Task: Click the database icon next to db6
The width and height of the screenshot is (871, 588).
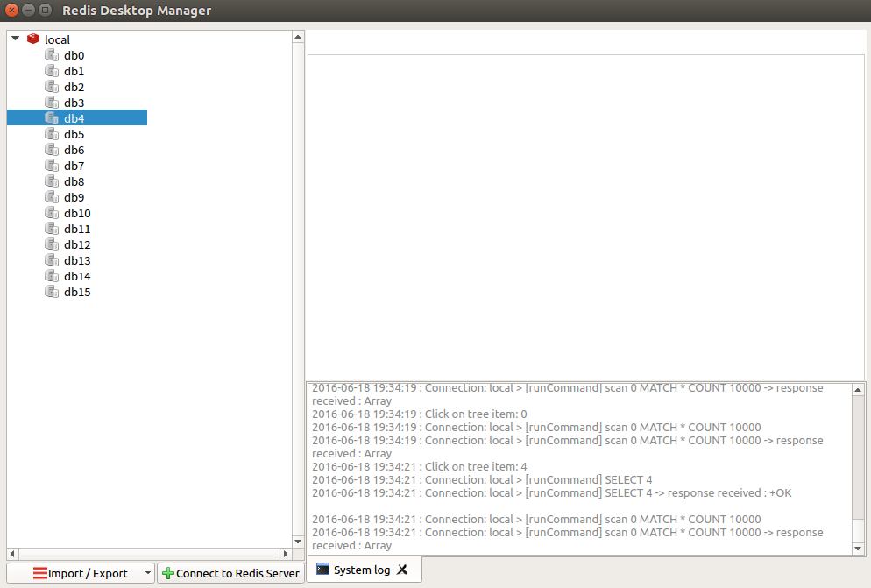Action: tap(52, 150)
